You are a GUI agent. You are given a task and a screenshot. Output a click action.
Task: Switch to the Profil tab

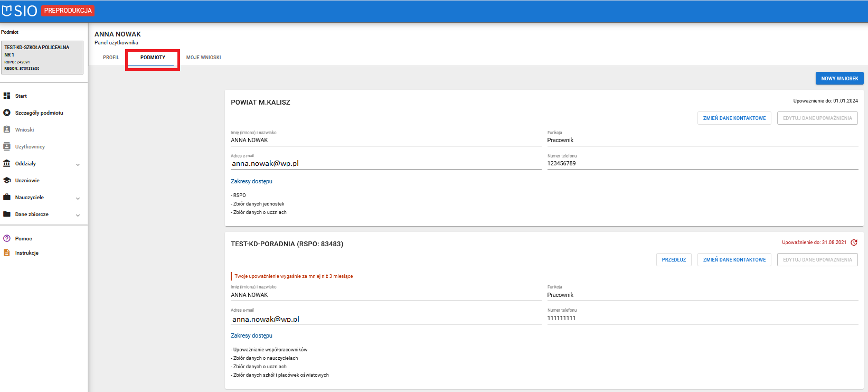(x=111, y=58)
